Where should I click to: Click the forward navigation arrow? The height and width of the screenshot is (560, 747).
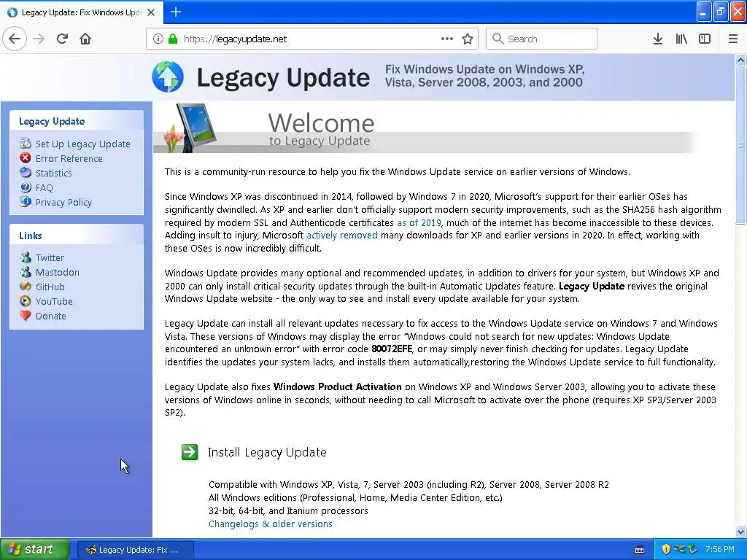39,39
